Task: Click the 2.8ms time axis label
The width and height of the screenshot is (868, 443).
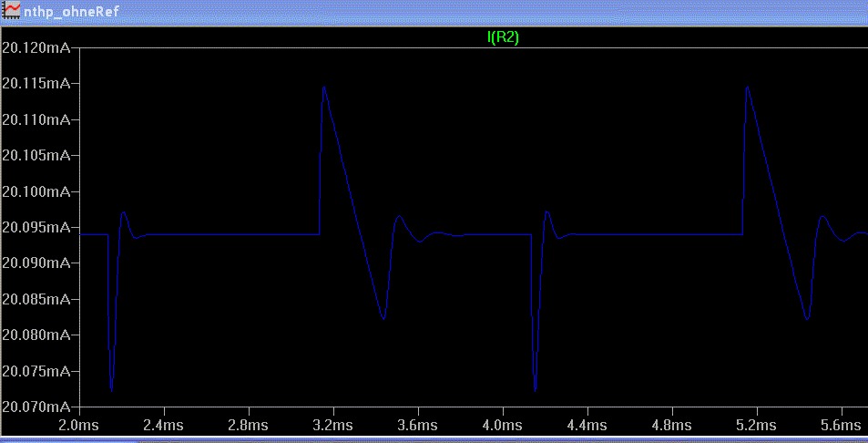Action: (x=250, y=426)
